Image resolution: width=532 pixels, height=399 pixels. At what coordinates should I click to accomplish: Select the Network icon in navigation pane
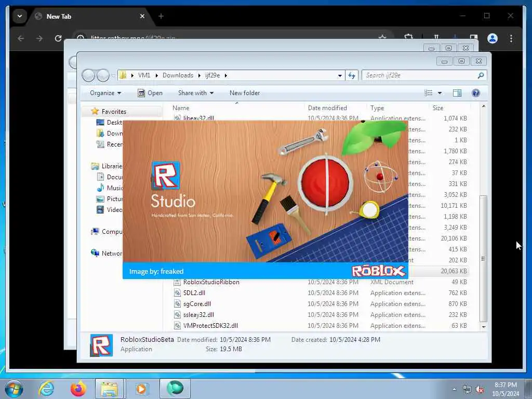click(95, 253)
